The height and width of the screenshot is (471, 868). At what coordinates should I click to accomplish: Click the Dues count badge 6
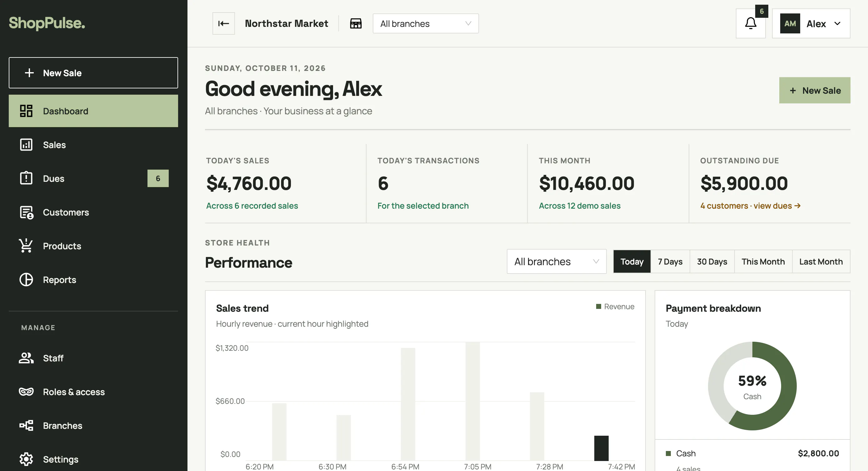(x=158, y=178)
